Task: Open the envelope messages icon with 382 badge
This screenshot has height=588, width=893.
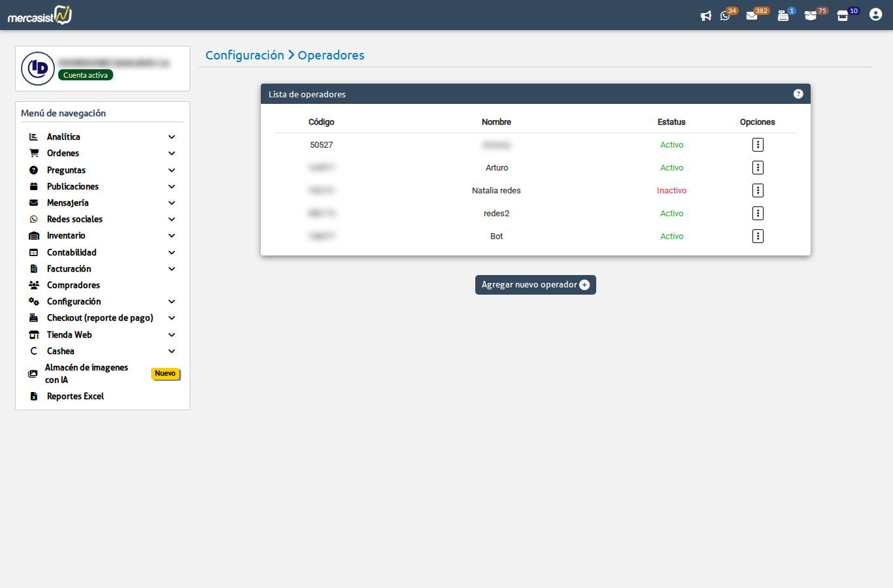Action: 752,16
